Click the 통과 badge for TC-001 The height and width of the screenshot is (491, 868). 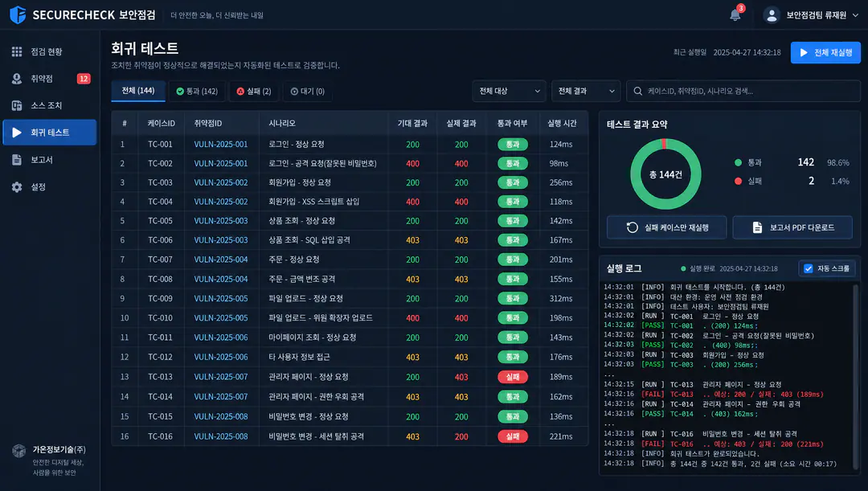(x=513, y=145)
